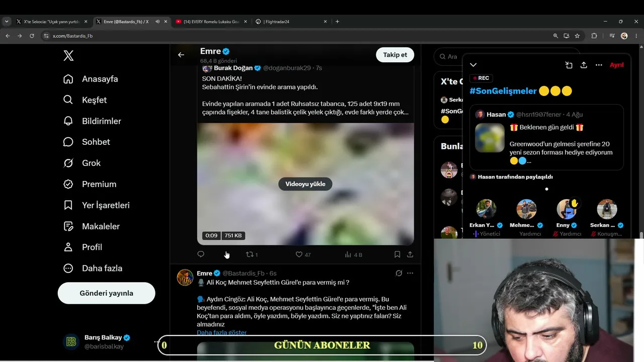Select Space host Erkan Y. avatar

[x=486, y=209]
